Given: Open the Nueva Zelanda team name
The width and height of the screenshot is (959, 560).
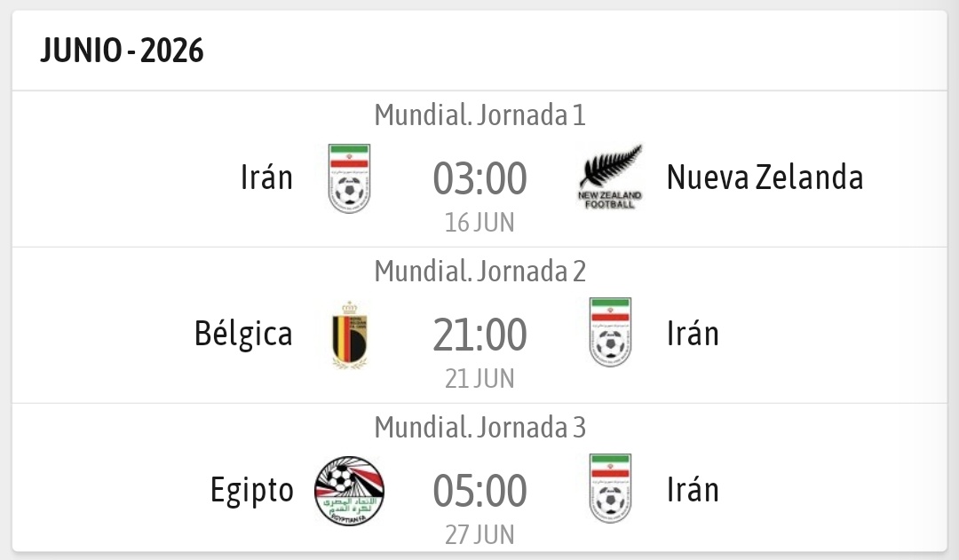Looking at the screenshot, I should [x=765, y=177].
